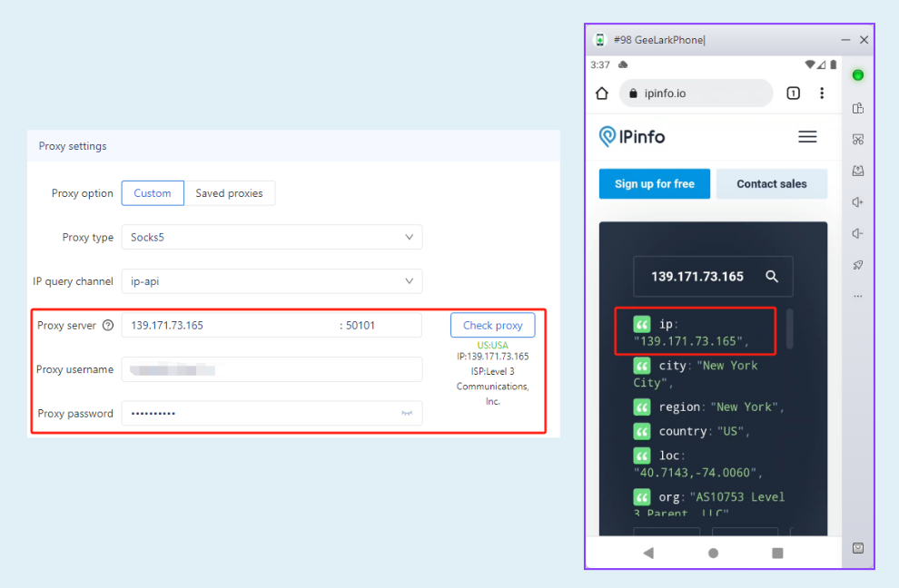Click the "IP:139.171.73.165" check result text
899x588 pixels.
492,357
